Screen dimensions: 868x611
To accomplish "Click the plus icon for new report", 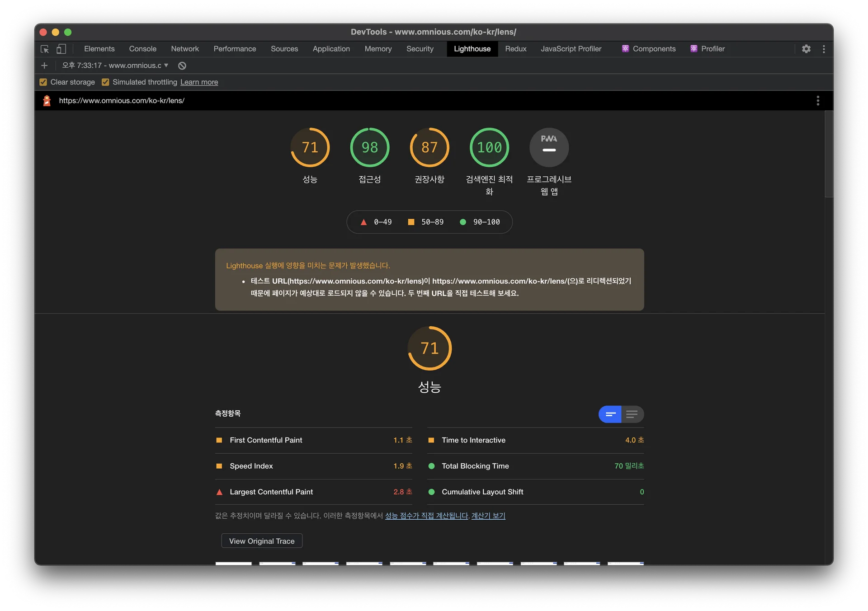I will [44, 66].
